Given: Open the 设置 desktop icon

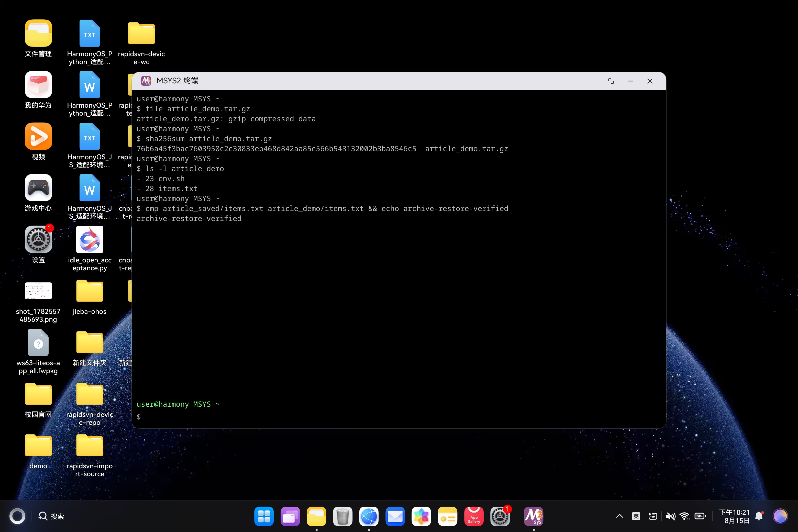Looking at the screenshot, I should pos(38,239).
